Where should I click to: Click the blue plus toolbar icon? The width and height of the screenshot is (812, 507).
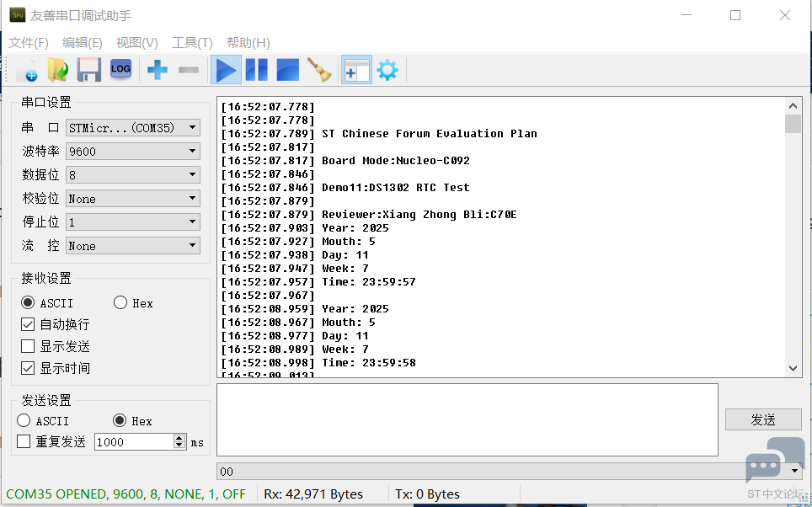pos(157,70)
